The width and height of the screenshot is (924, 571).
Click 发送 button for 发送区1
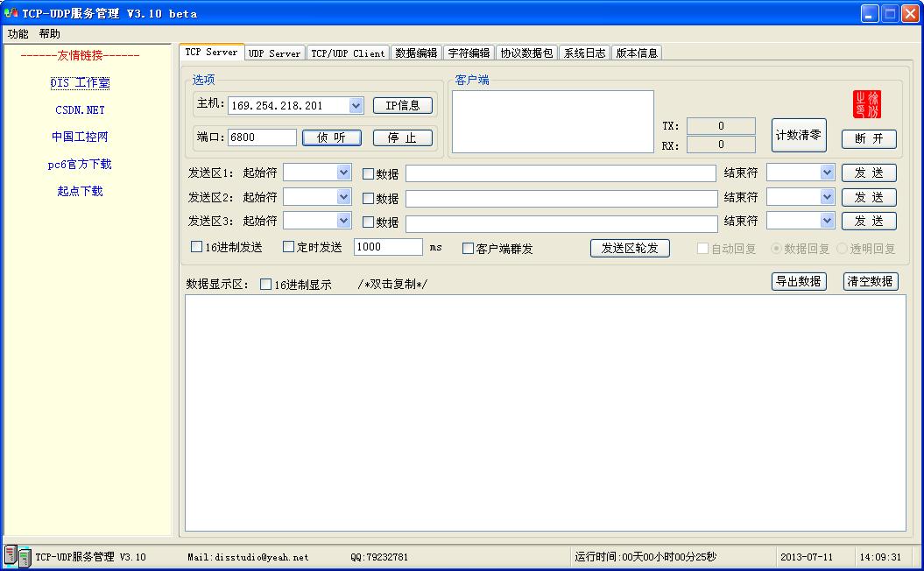click(x=869, y=173)
